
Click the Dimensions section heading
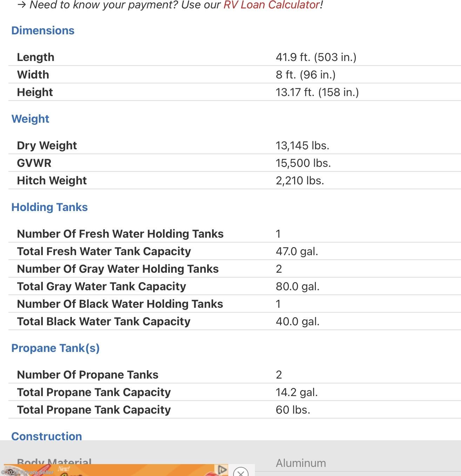click(x=43, y=30)
